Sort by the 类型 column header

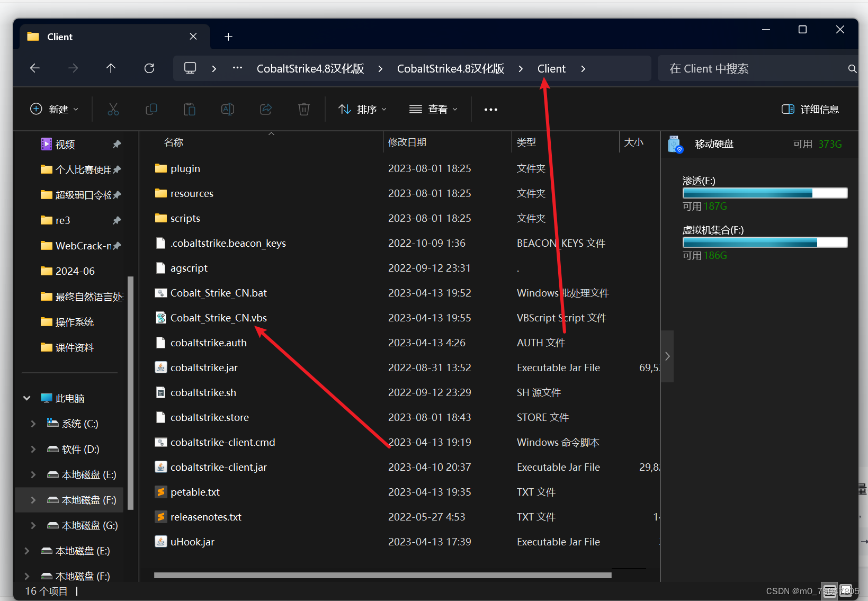pos(526,142)
